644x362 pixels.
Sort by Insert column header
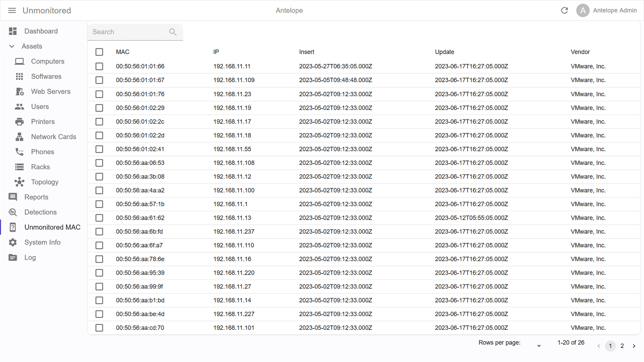307,52
